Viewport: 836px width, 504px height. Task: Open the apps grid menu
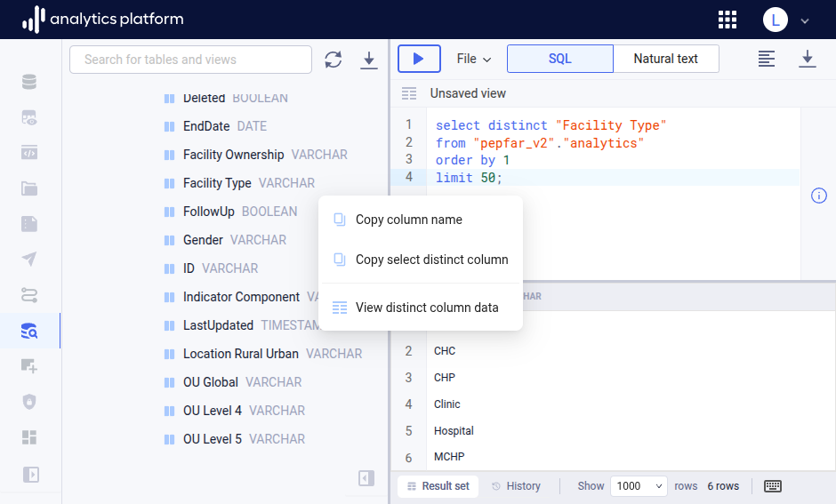tap(727, 20)
